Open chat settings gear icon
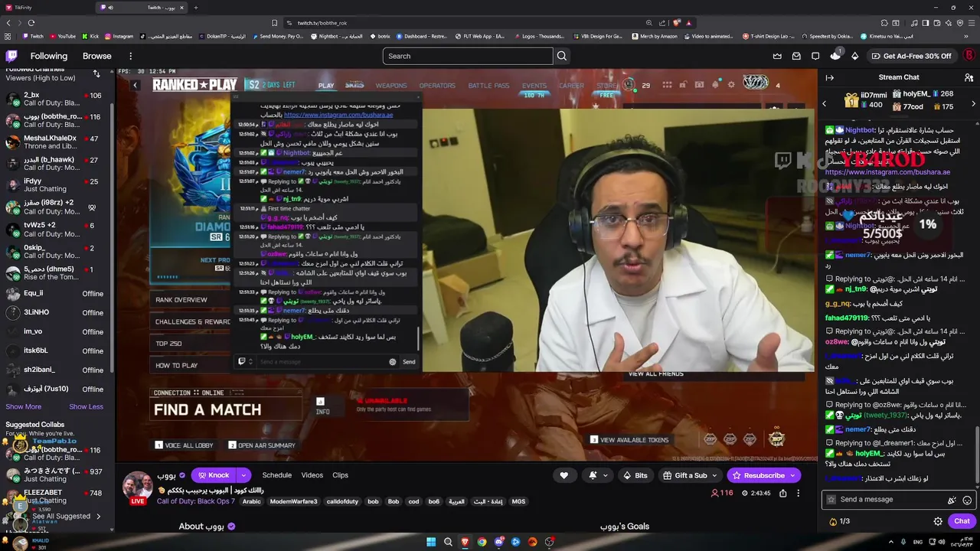 (x=938, y=521)
